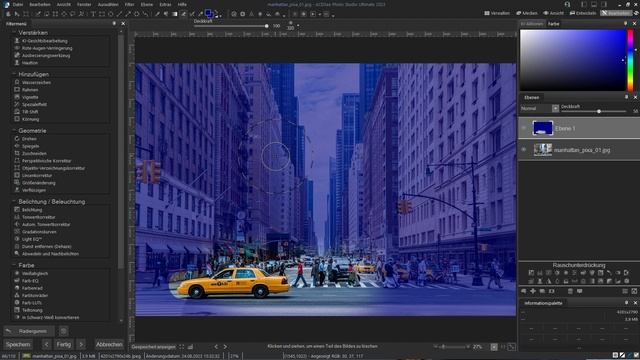The image size is (640, 360).
Task: Click the Filtermenü vertical scrollbar
Action: click(120, 151)
